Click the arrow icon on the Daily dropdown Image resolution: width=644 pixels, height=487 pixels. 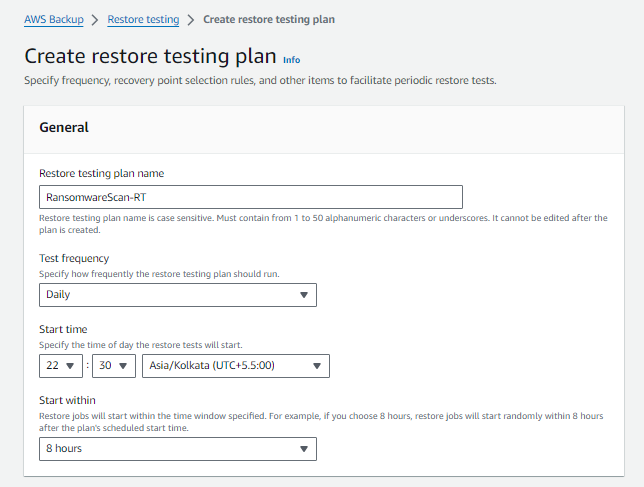[x=304, y=295]
